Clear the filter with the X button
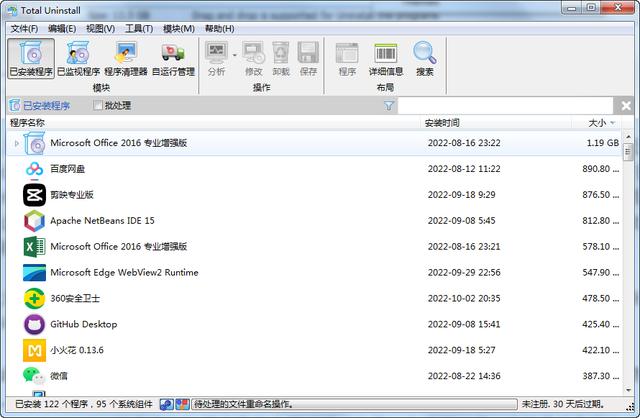This screenshot has width=640, height=418. pyautogui.click(x=626, y=106)
